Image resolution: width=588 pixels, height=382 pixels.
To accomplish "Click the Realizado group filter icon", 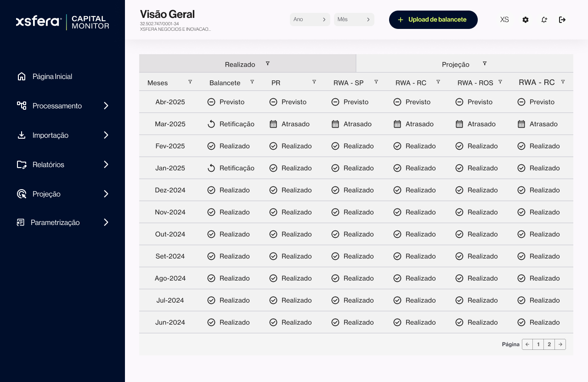I will click(268, 63).
